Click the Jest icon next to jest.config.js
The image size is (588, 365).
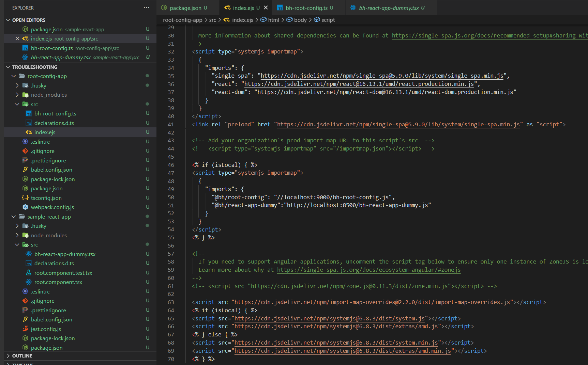(x=25, y=329)
